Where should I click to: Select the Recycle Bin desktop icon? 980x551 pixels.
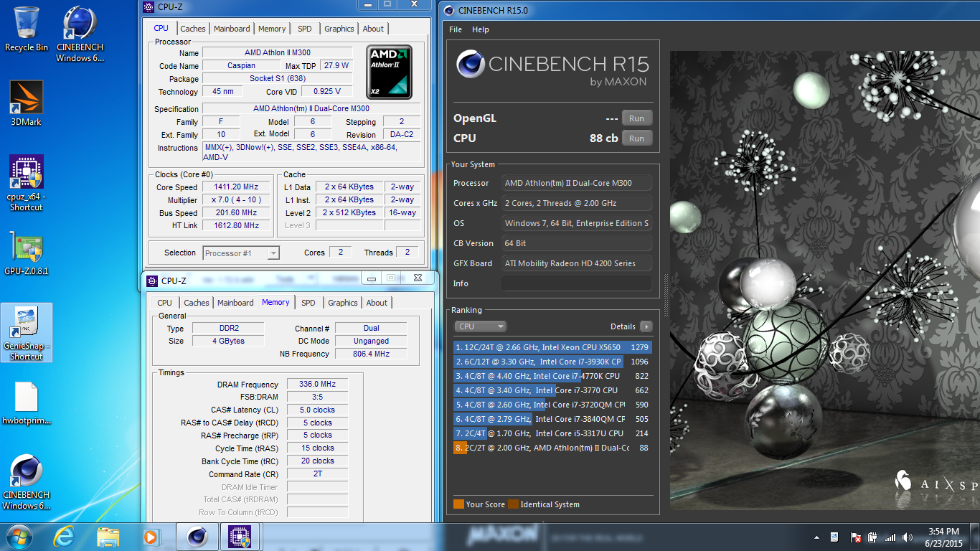[x=27, y=29]
